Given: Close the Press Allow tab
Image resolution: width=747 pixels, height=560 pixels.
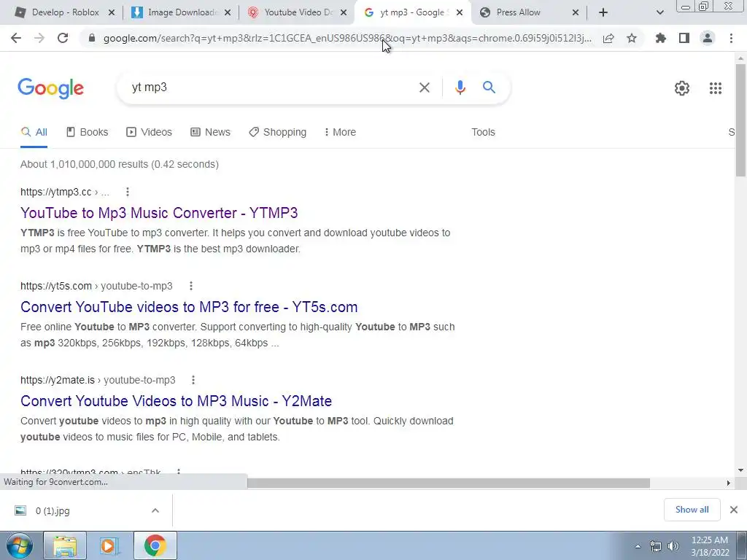Looking at the screenshot, I should (576, 12).
